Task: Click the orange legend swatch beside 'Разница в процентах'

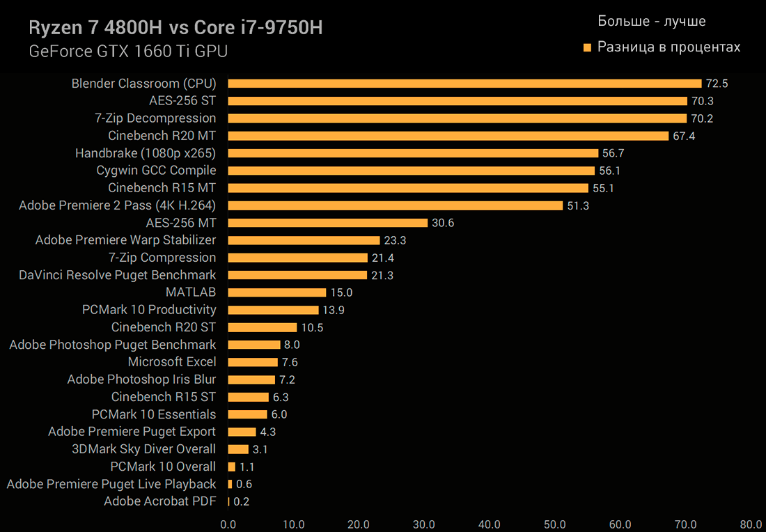Action: tap(588, 47)
